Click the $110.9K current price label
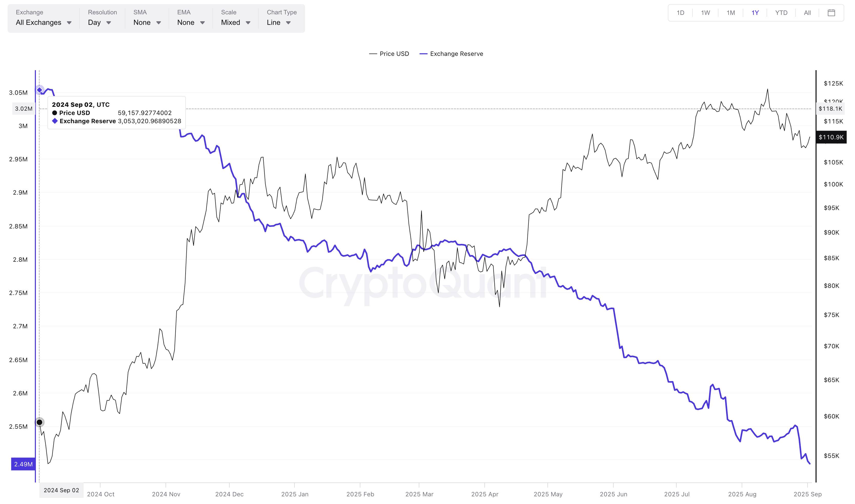855x504 pixels. click(831, 137)
